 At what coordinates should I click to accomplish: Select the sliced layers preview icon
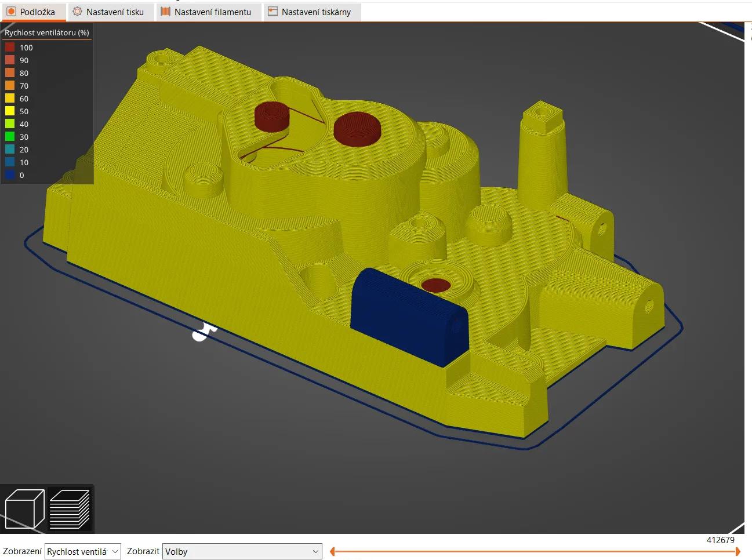tap(70, 508)
